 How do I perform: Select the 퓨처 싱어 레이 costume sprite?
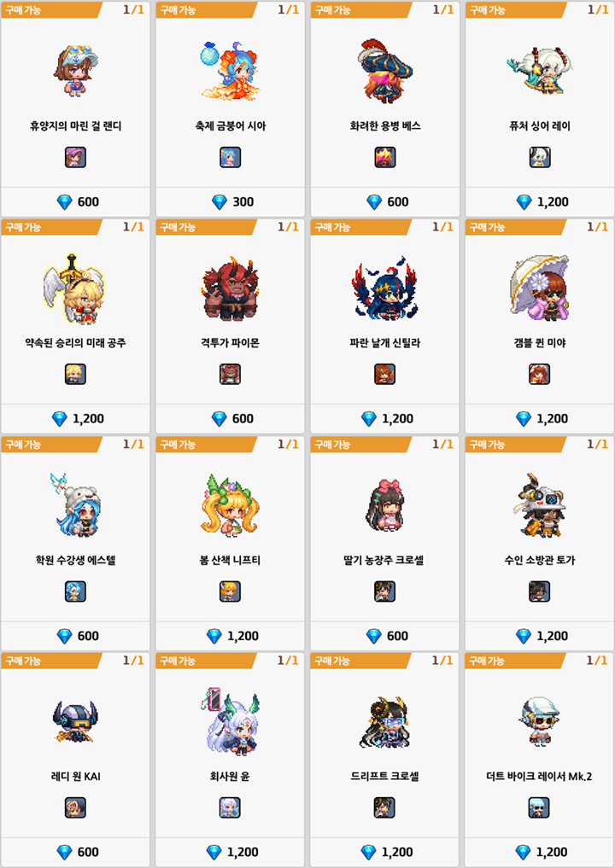[540, 70]
